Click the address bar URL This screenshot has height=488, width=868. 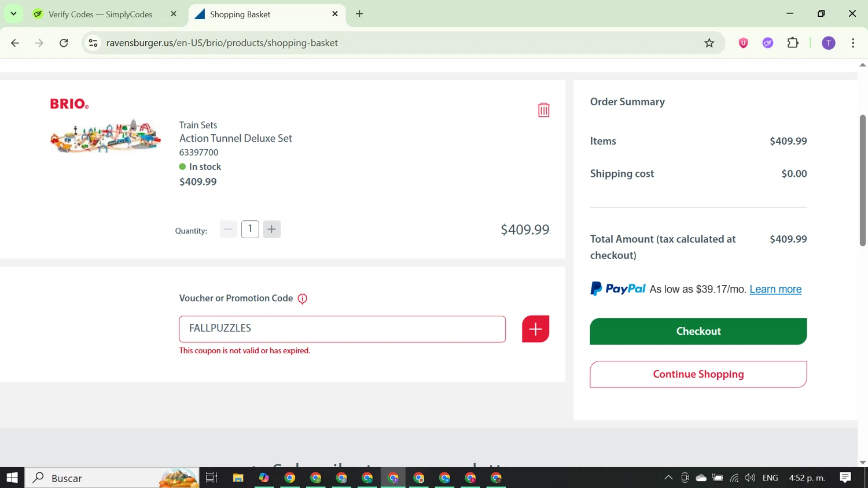point(222,43)
